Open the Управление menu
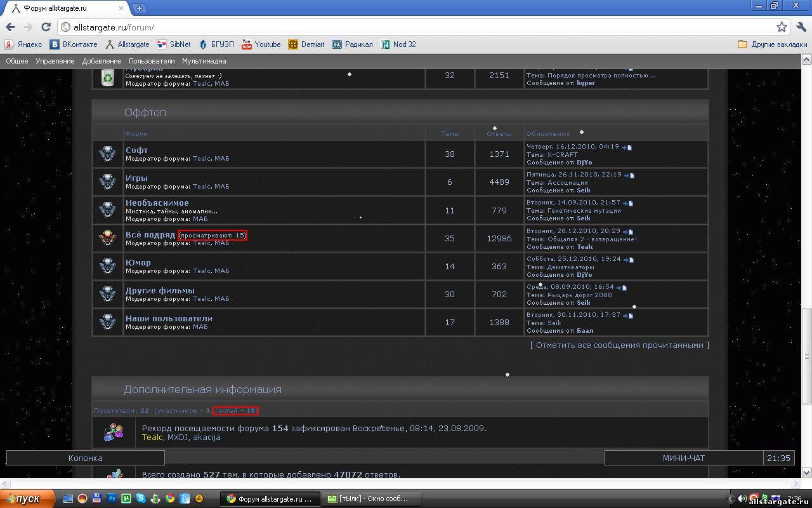 (55, 61)
